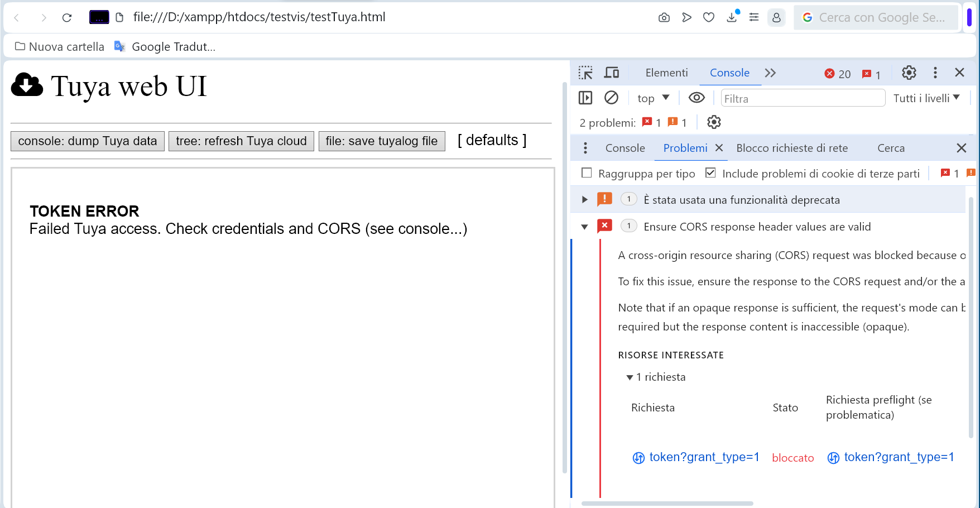Click the address bar URL field
The image size is (980, 508).
[x=260, y=17]
